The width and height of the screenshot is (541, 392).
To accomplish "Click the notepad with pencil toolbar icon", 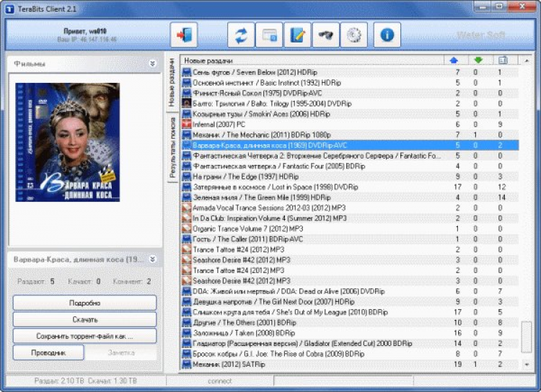I will pos(297,35).
